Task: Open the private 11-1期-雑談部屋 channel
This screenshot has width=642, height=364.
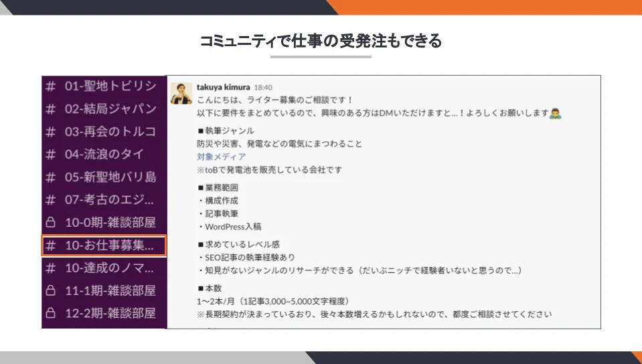Action: [x=104, y=290]
